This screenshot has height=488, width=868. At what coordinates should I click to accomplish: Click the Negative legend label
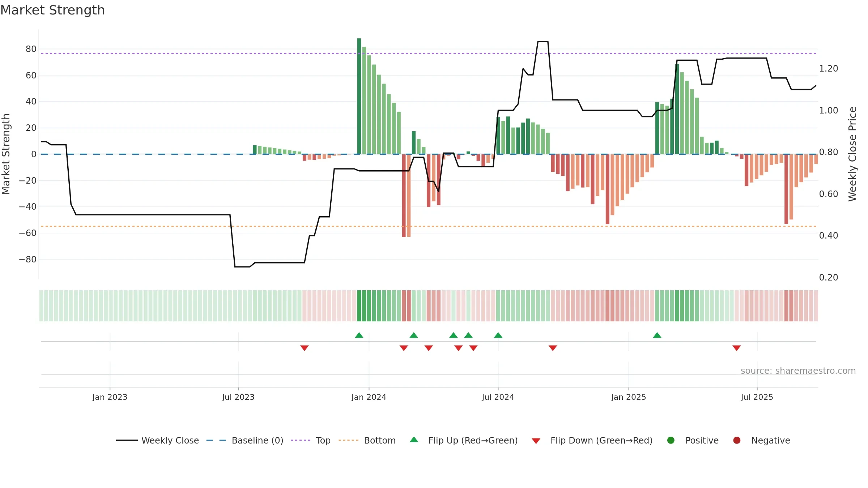pos(771,441)
